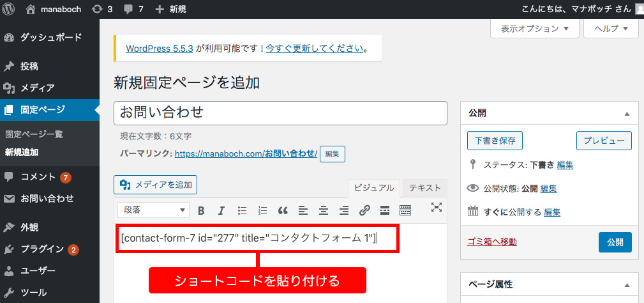
Task: Enter distraction-free writing mode icon
Action: pos(436,207)
